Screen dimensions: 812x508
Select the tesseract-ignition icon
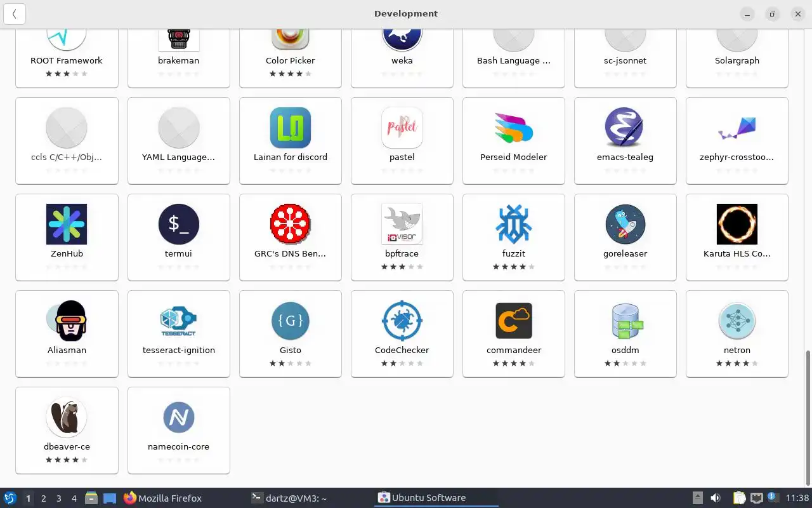click(x=179, y=321)
